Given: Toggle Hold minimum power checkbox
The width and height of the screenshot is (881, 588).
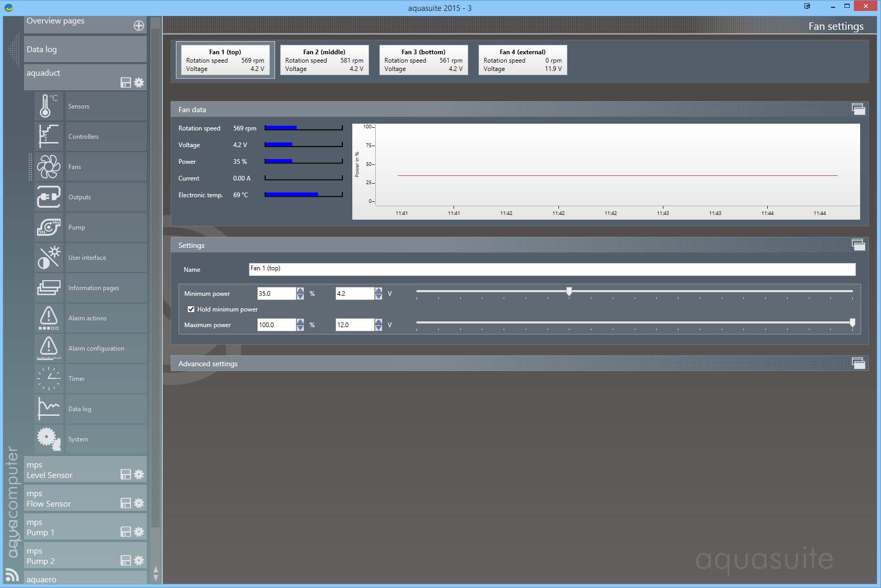Looking at the screenshot, I should [191, 309].
